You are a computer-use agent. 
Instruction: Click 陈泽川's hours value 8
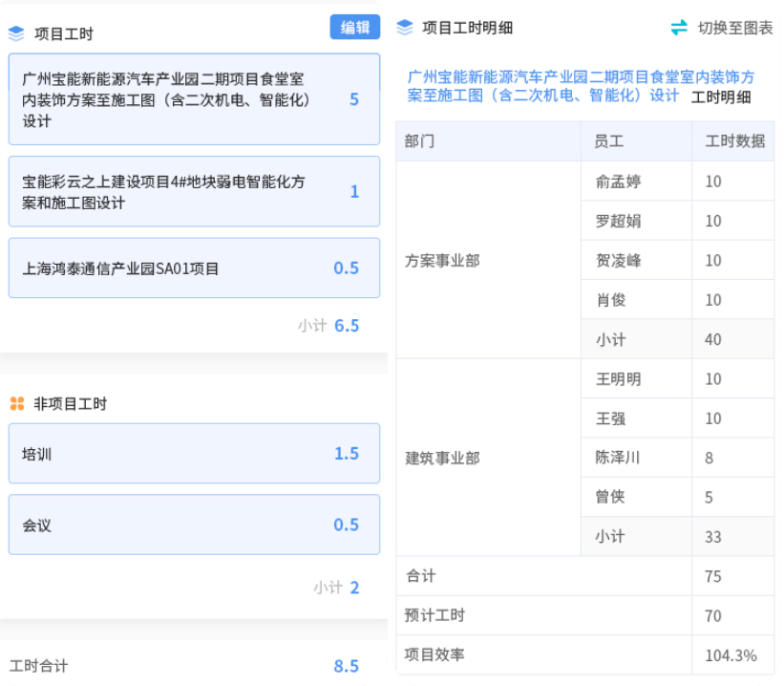pos(709,458)
